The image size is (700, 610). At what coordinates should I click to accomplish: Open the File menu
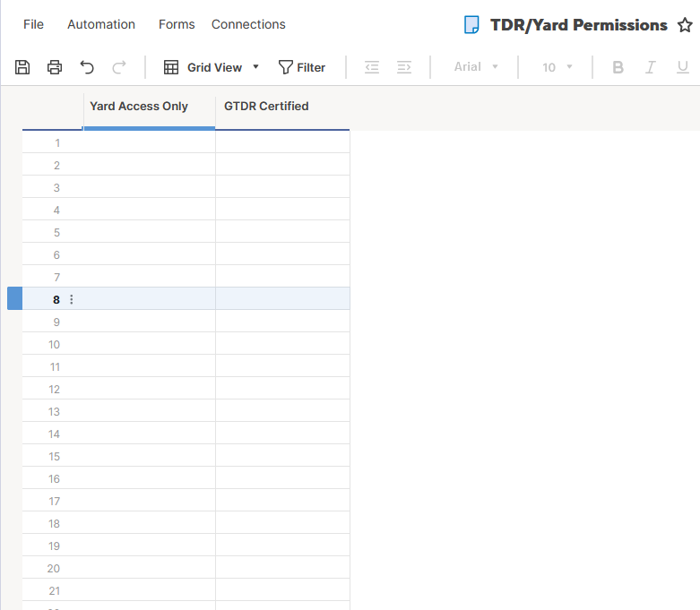[33, 24]
